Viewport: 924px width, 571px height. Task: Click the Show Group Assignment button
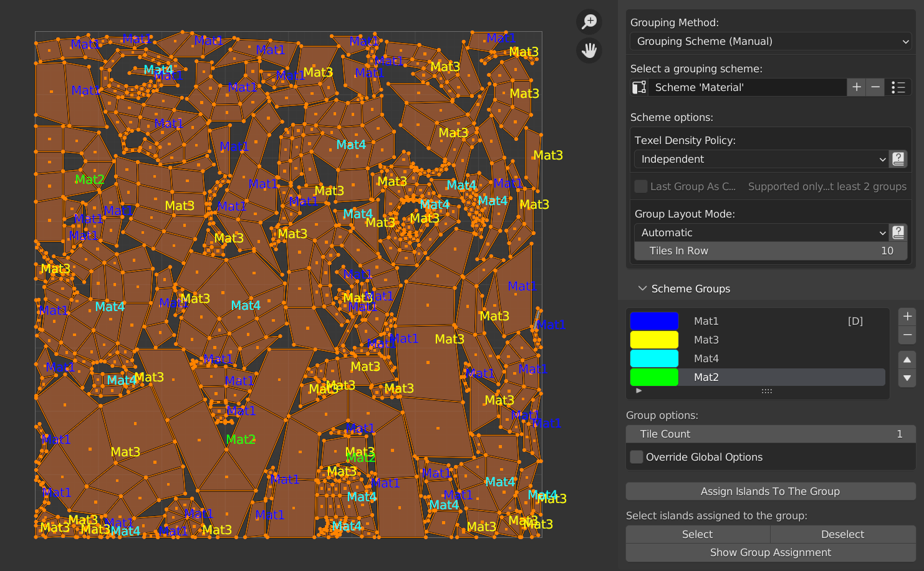(x=770, y=552)
